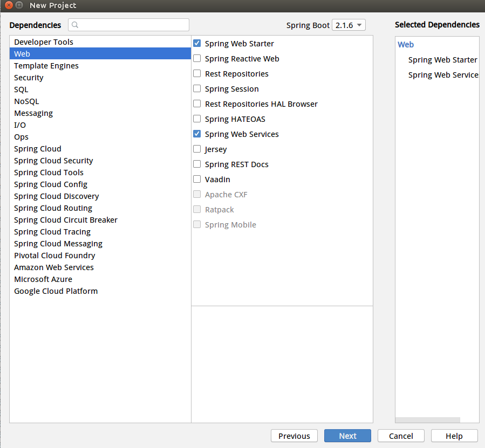The width and height of the screenshot is (485, 448).
Task: Select the Developer Tools category
Action: pos(100,42)
